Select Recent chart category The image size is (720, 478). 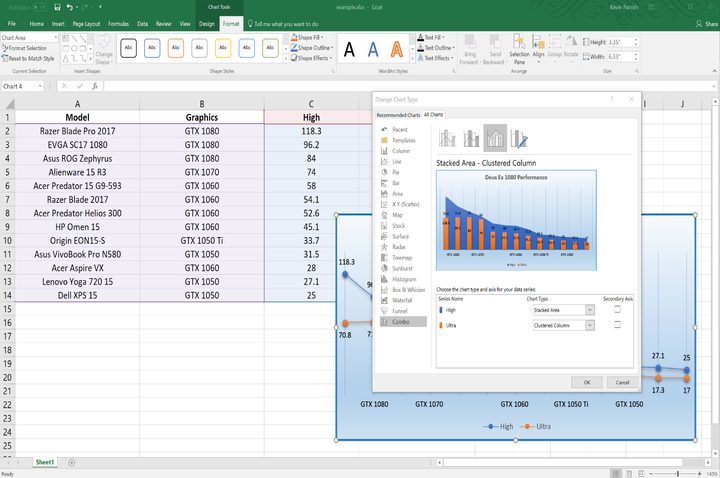point(400,130)
